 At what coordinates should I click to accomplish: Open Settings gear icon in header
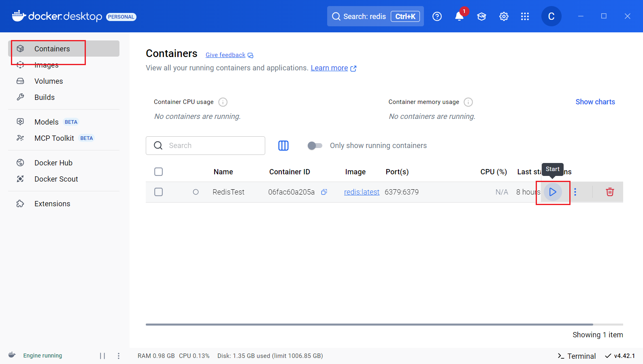[504, 16]
